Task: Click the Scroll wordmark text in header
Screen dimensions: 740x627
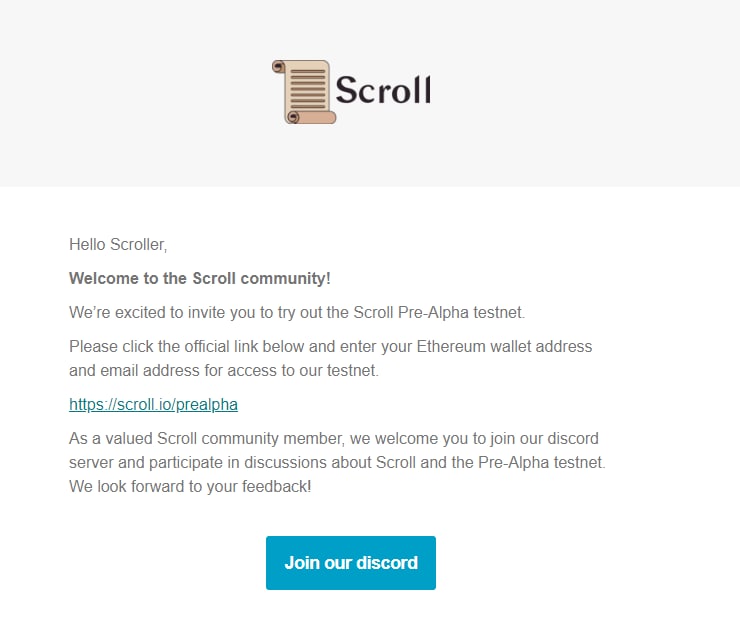Action: coord(383,90)
